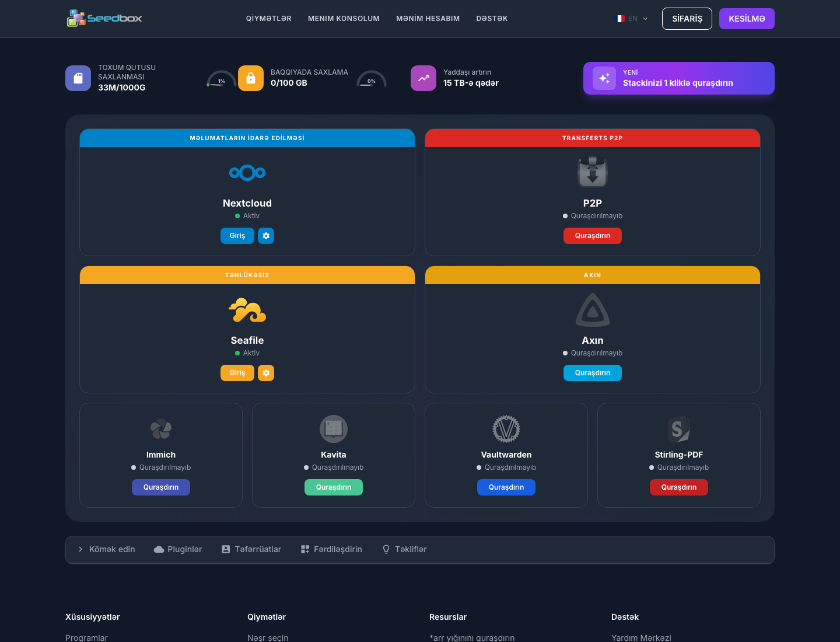The width and height of the screenshot is (840, 642).
Task: Click the purple trending-up storage icon
Action: pos(423,78)
